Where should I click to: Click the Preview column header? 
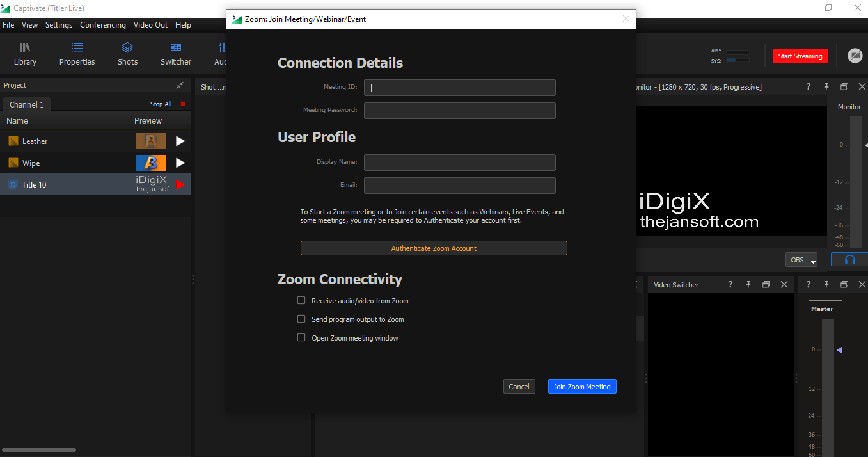(148, 121)
